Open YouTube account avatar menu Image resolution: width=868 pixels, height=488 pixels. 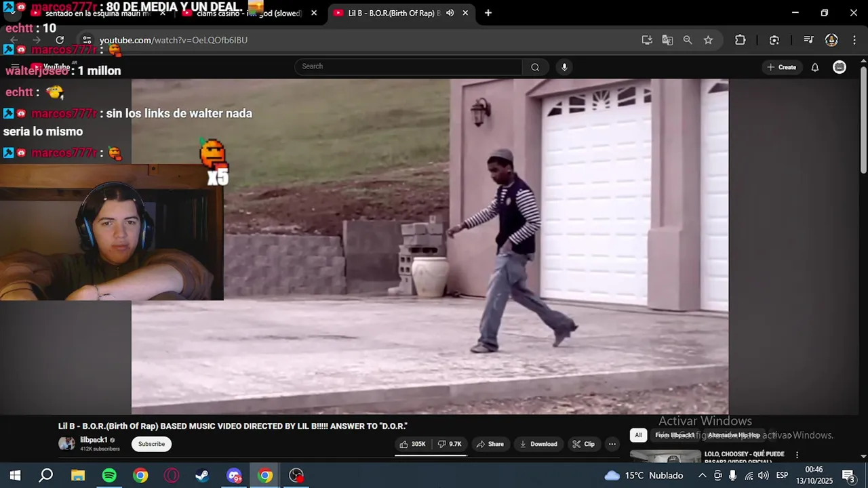[x=840, y=67]
